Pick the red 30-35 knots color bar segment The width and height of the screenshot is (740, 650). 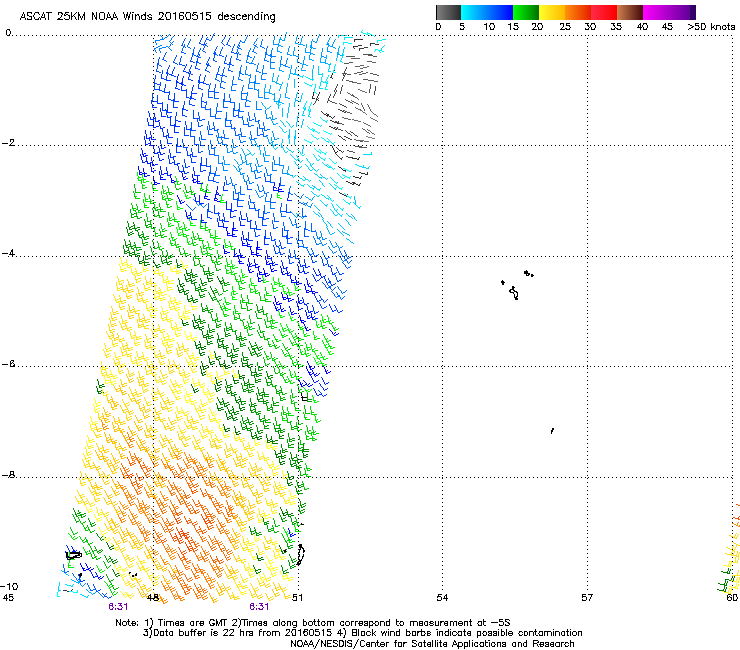pos(604,12)
